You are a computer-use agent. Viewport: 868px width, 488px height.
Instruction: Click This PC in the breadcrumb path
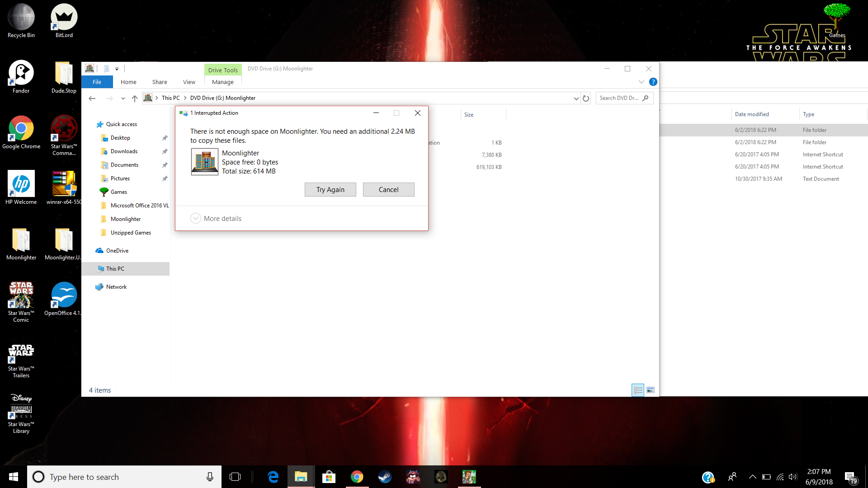(x=170, y=98)
